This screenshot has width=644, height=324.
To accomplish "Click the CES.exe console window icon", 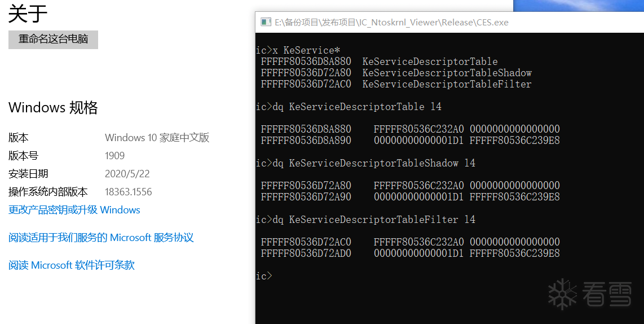I will (266, 22).
